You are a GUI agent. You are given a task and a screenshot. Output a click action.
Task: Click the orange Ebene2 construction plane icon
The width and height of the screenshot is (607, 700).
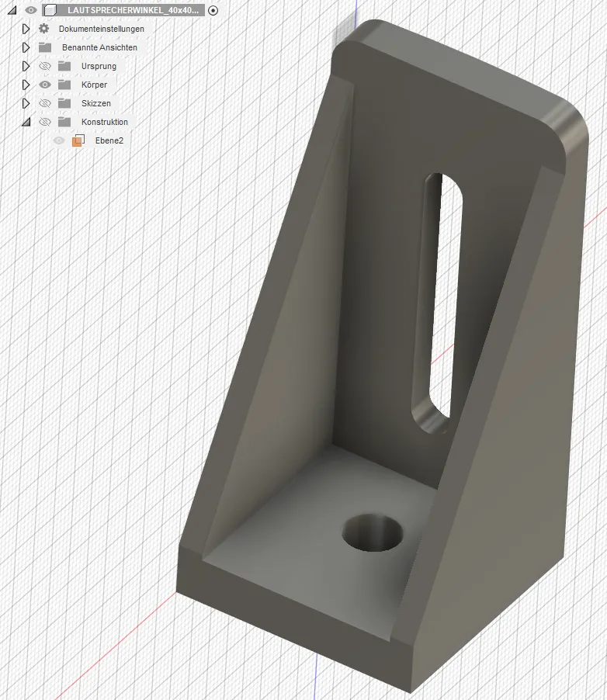click(78, 140)
